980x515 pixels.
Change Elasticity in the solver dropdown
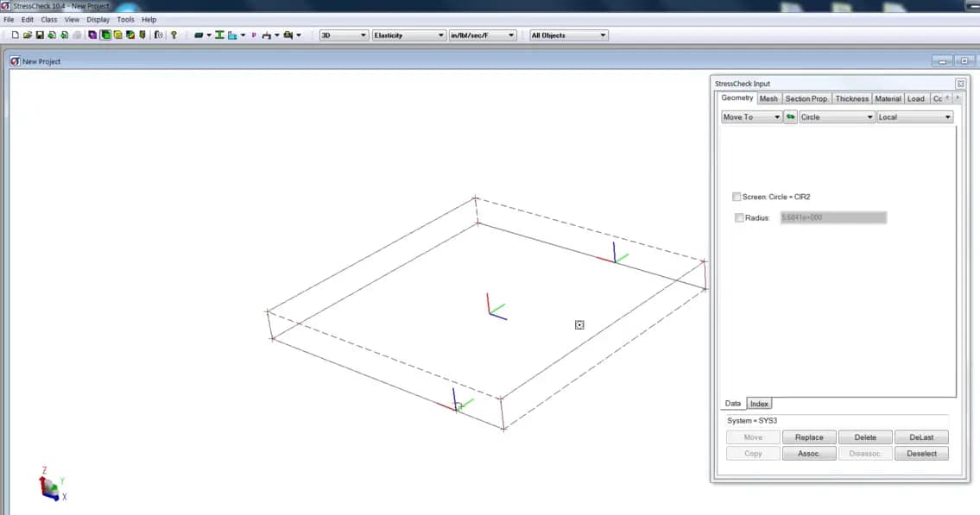[408, 35]
